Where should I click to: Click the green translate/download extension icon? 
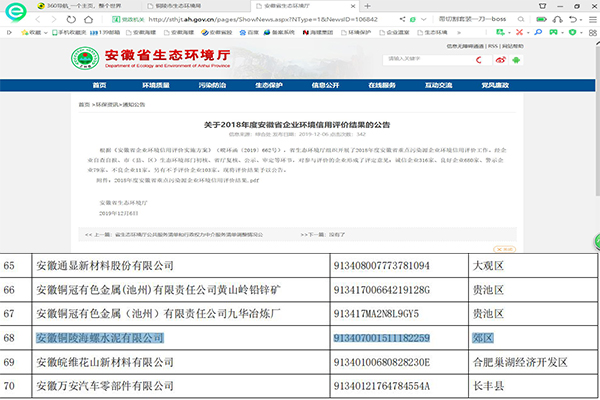pyautogui.click(x=500, y=32)
